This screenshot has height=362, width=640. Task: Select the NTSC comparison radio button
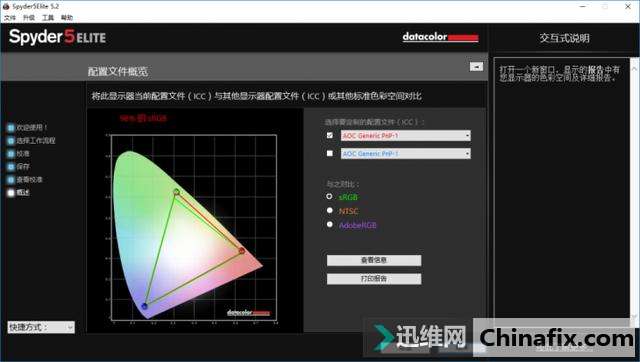coord(330,211)
